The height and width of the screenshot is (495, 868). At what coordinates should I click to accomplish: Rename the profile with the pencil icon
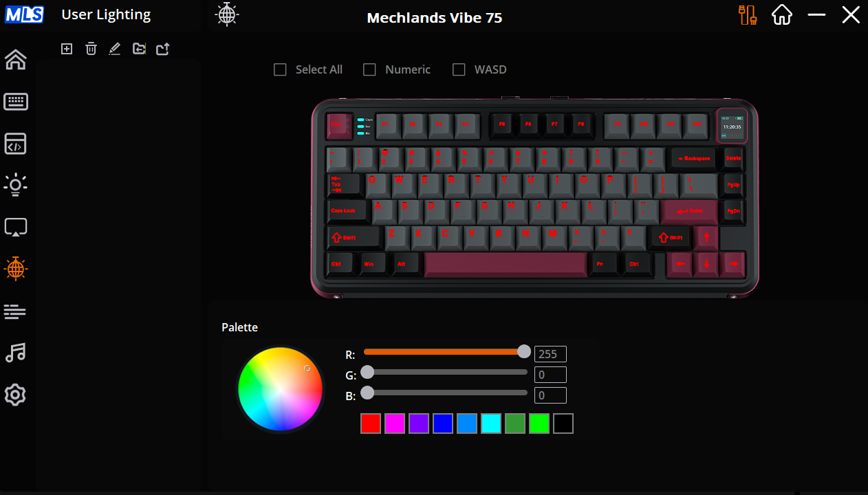click(x=115, y=49)
